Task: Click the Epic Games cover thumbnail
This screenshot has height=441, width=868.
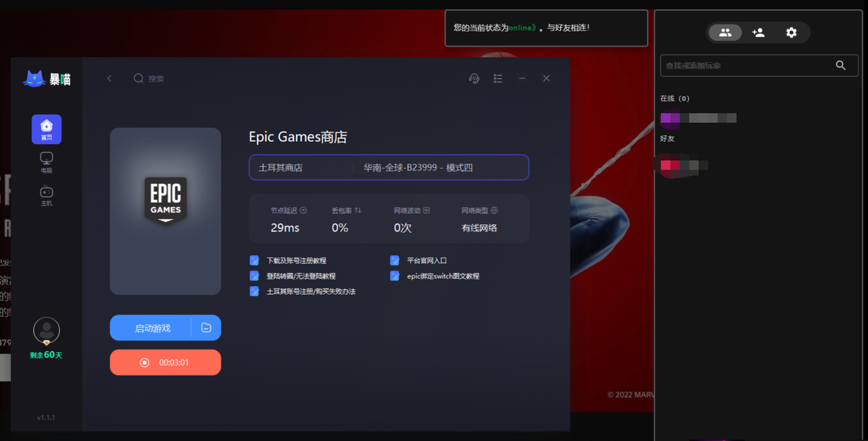Action: pos(165,211)
